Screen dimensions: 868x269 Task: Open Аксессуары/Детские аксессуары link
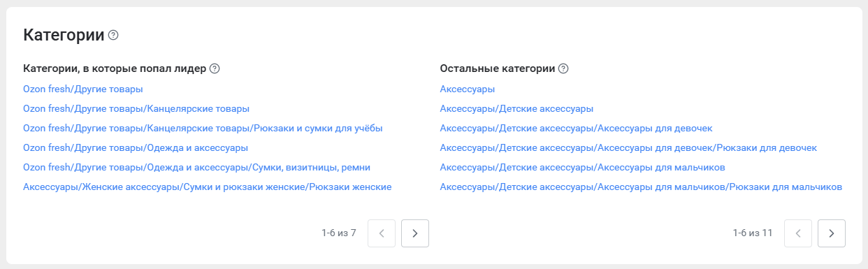point(517,108)
